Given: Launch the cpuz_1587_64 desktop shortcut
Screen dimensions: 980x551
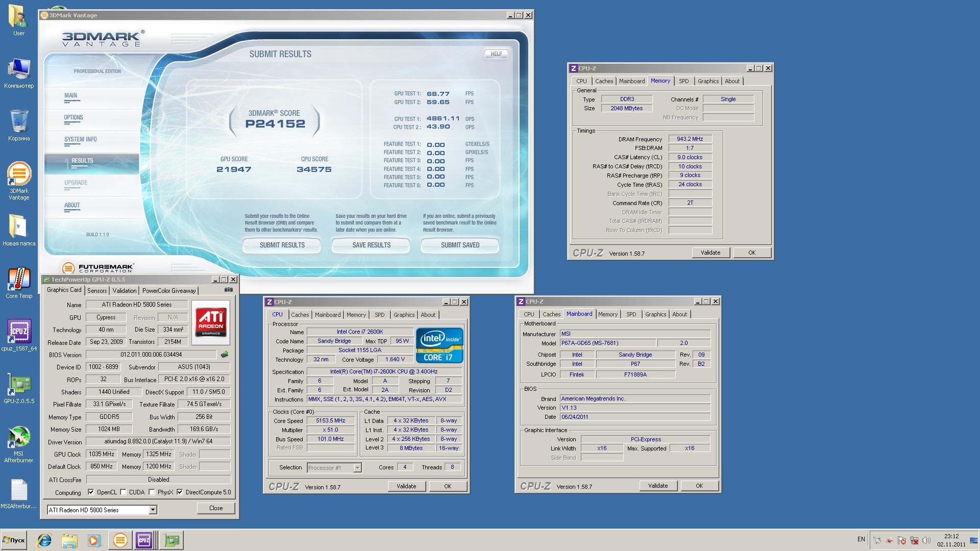Looking at the screenshot, I should coord(19,335).
